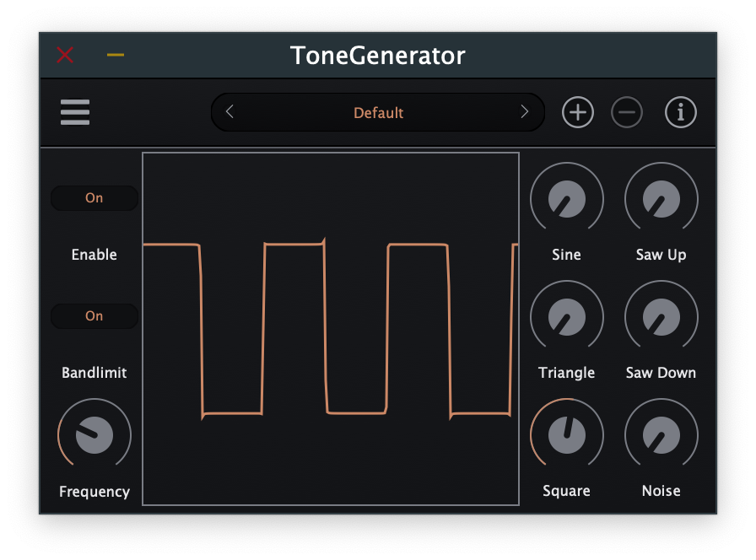
Task: Open the preset selector showing Default
Action: click(378, 111)
